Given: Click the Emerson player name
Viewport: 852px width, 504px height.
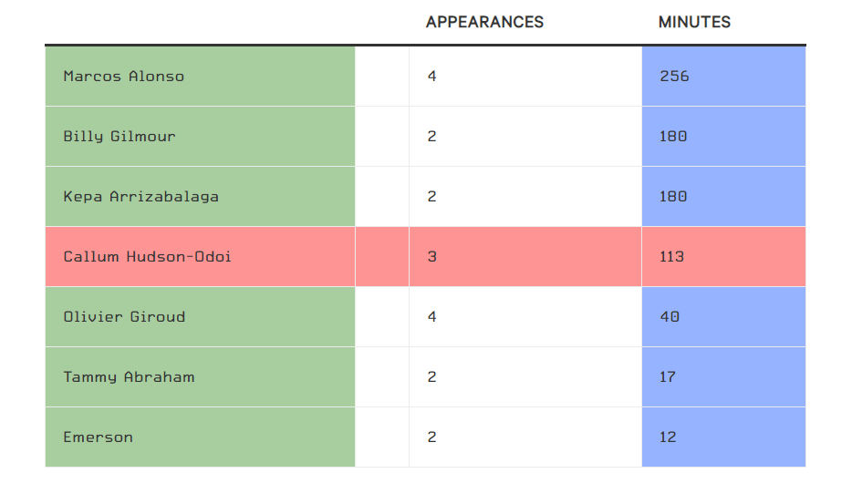Looking at the screenshot, I should pyautogui.click(x=99, y=437).
